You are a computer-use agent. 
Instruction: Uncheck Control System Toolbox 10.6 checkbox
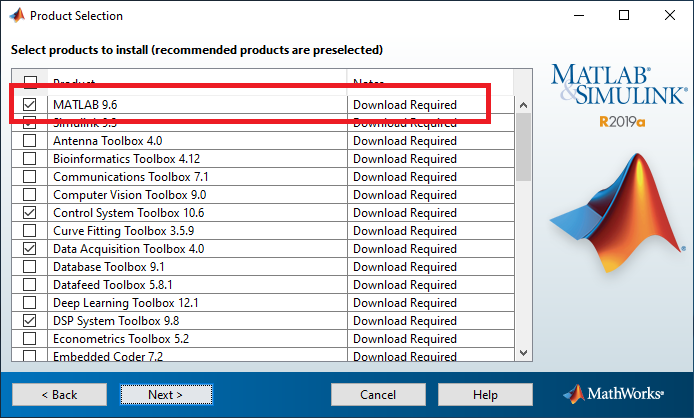coord(30,213)
